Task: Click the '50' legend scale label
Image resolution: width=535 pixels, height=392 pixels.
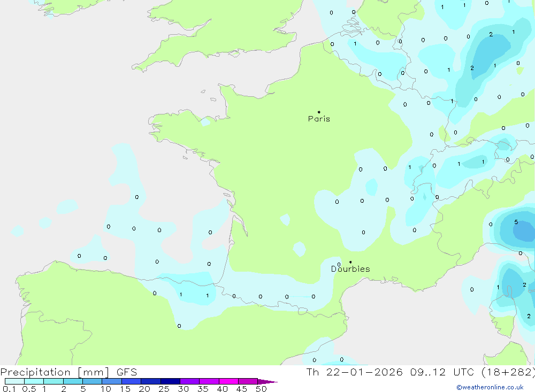Action: pos(261,389)
